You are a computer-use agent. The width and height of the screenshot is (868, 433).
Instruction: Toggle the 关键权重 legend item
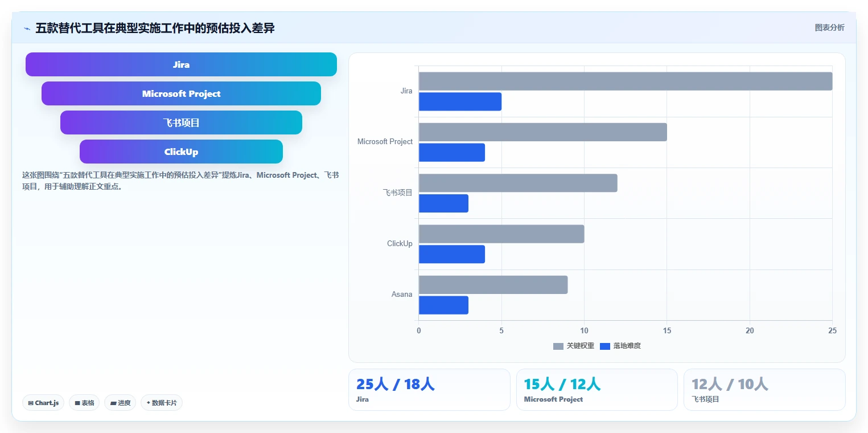click(574, 346)
